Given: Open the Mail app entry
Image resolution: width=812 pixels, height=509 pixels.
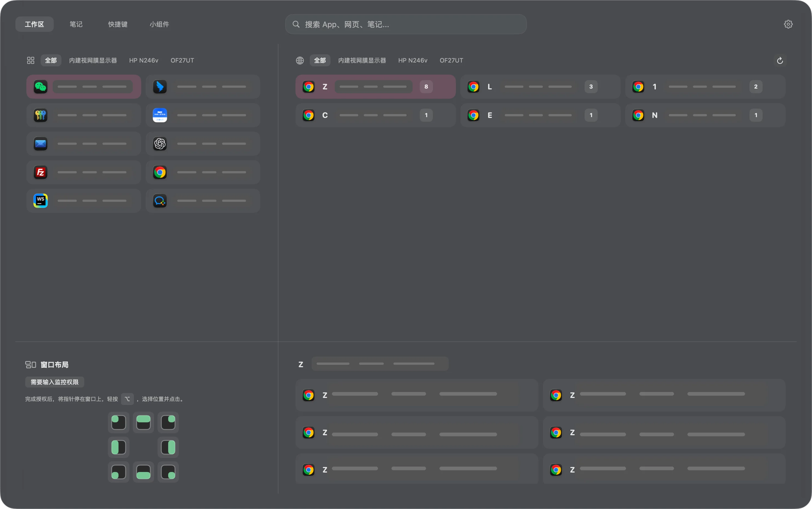Looking at the screenshot, I should [83, 144].
